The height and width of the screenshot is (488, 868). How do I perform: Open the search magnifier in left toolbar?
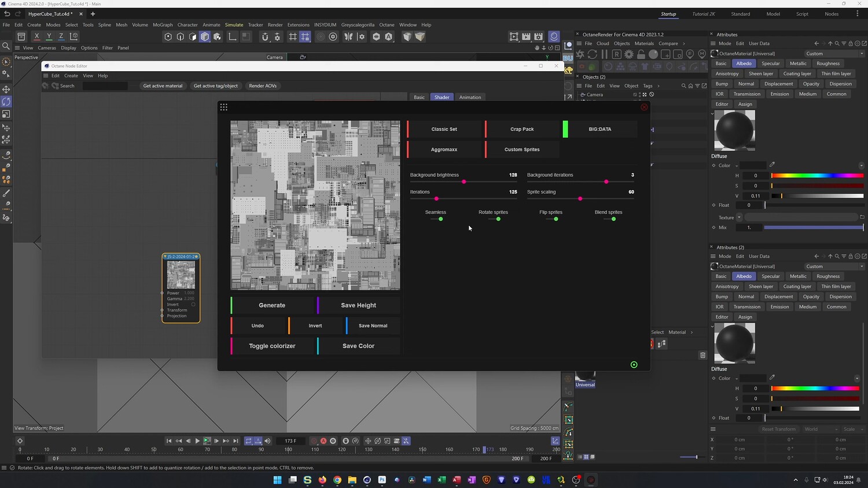coord(6,46)
